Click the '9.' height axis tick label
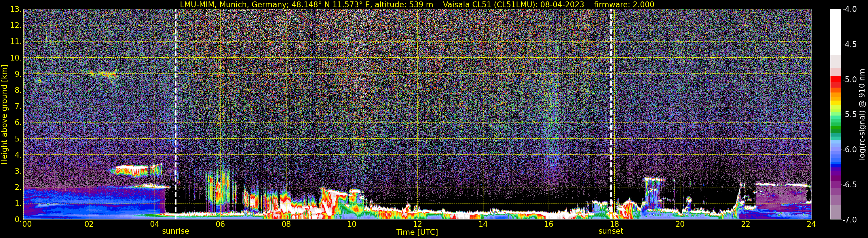The width and height of the screenshot is (868, 238). [x=18, y=74]
